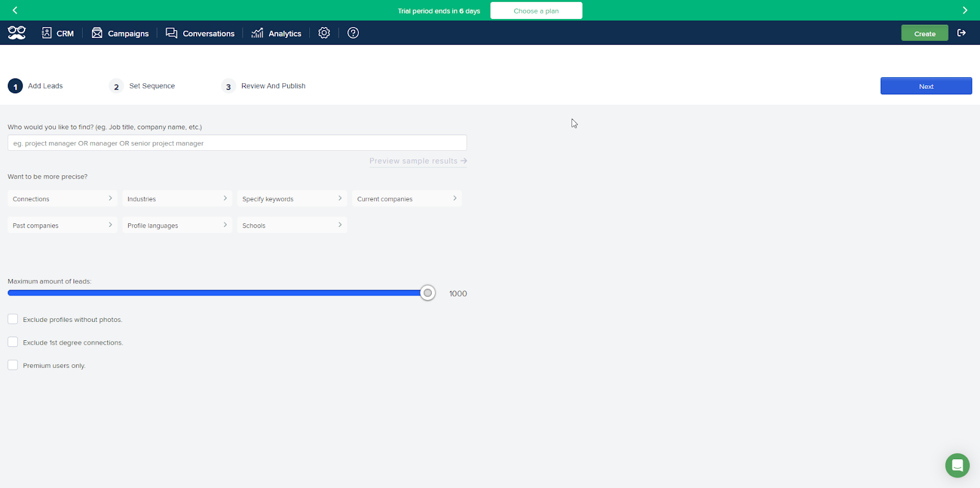The height and width of the screenshot is (488, 980).
Task: Focus the lead search input field
Action: click(x=237, y=143)
